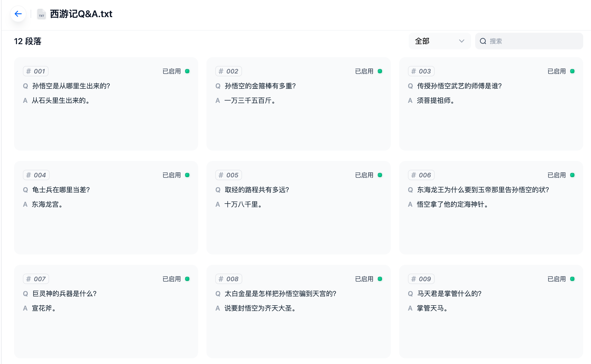The height and width of the screenshot is (364, 591).
Task: Click the A icon on card 005
Action: [x=218, y=205]
